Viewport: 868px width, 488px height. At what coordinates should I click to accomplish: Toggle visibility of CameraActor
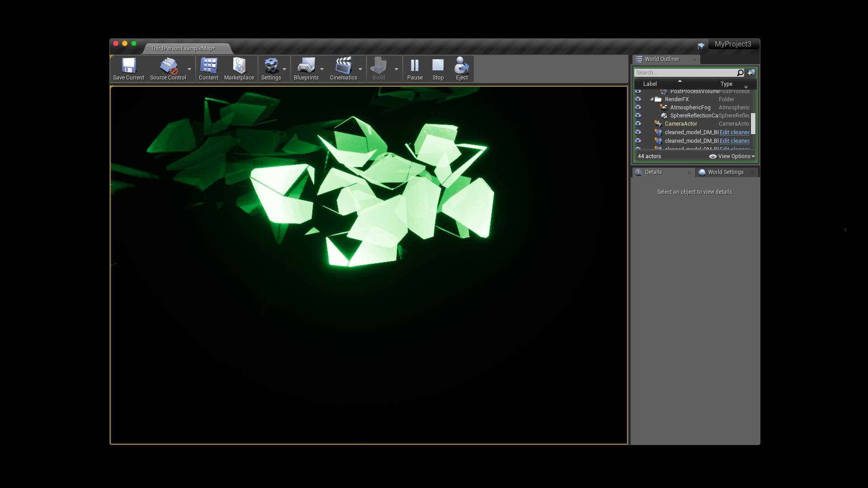[638, 124]
